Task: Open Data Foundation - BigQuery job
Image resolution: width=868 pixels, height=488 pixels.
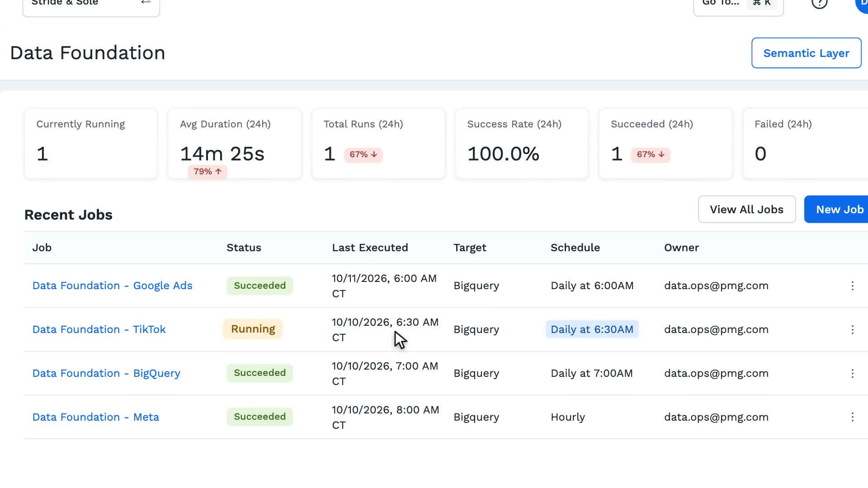Action: pyautogui.click(x=106, y=373)
